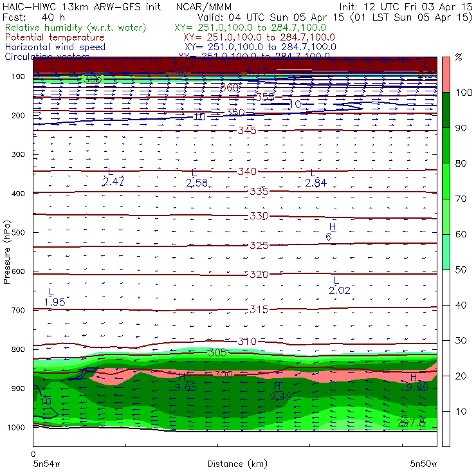Screen dimensions: 476x476
Task: Click the '900' pressure axis tick label
Action: point(18,389)
